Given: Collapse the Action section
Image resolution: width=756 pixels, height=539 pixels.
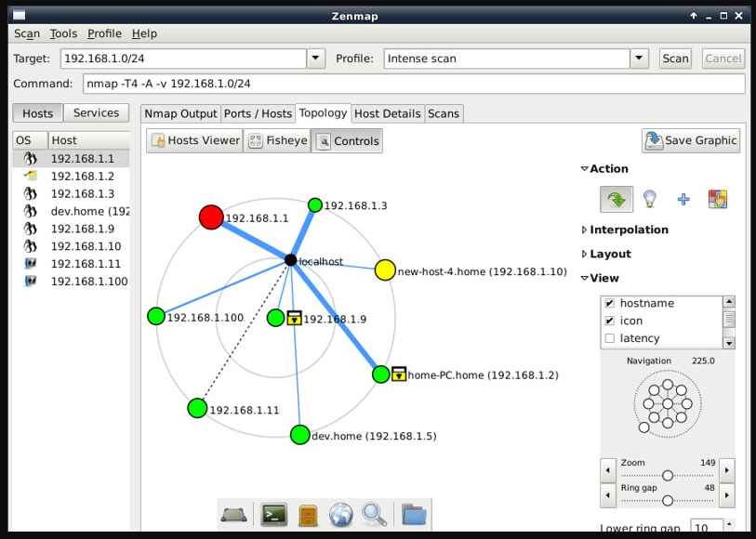Looking at the screenshot, I should click(584, 168).
